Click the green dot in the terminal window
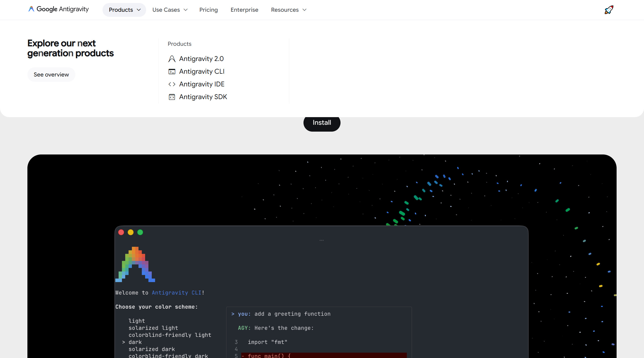This screenshot has width=644, height=358. click(140, 232)
